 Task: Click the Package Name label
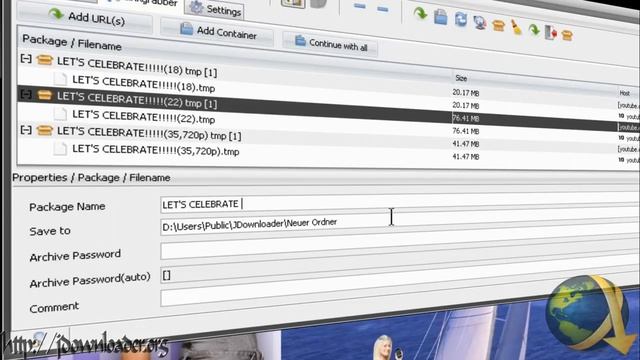tap(67, 207)
